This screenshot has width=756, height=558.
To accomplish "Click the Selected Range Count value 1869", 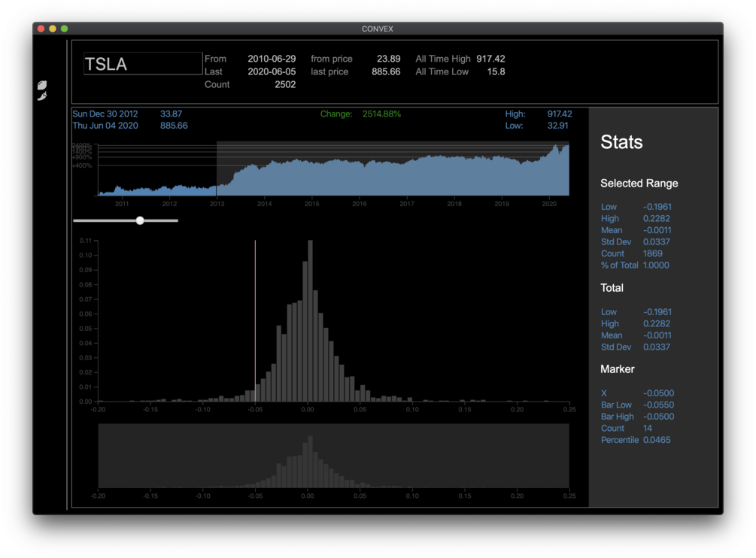I will (653, 253).
